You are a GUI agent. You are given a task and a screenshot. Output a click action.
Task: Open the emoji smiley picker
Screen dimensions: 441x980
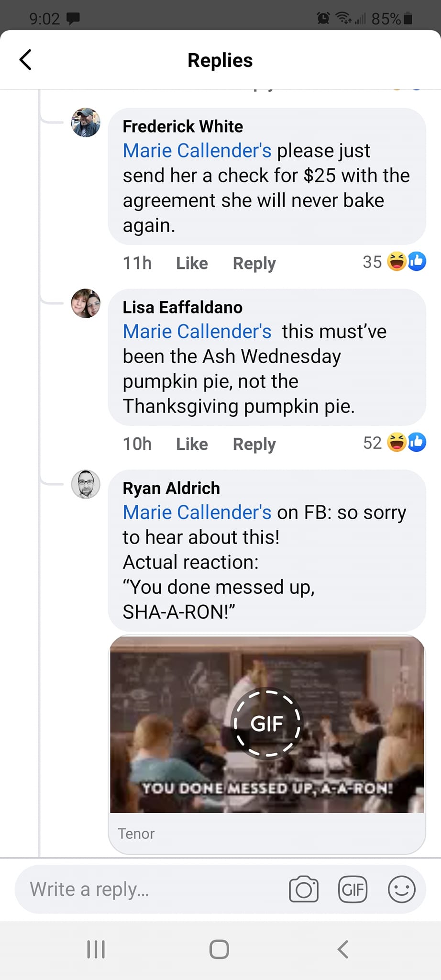click(x=401, y=890)
